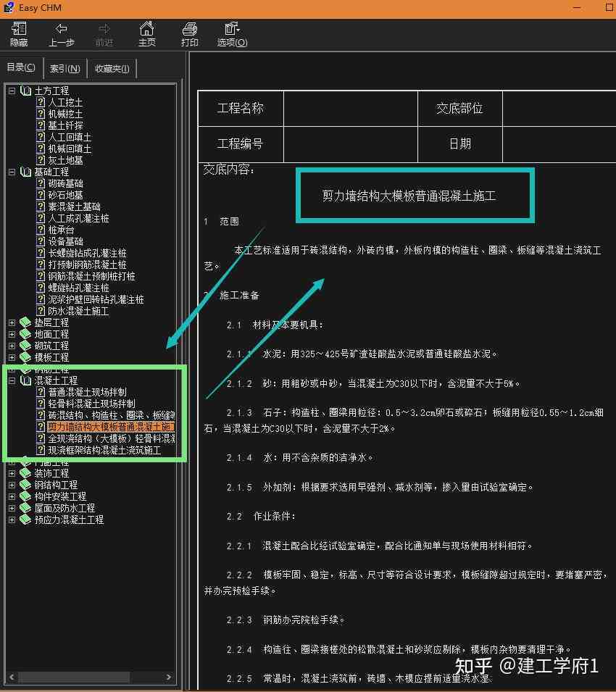Collapse the 基础工程 tree node
The image size is (616, 692).
point(12,172)
